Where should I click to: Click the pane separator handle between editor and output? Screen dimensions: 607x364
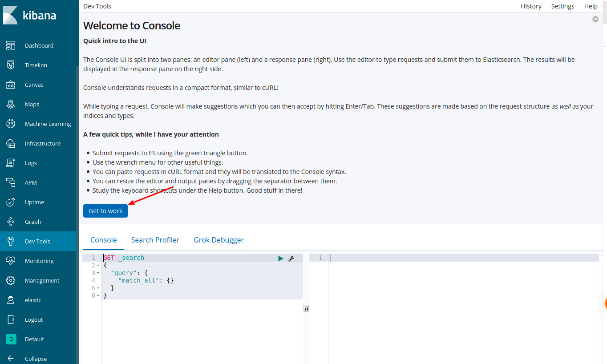tap(306, 308)
